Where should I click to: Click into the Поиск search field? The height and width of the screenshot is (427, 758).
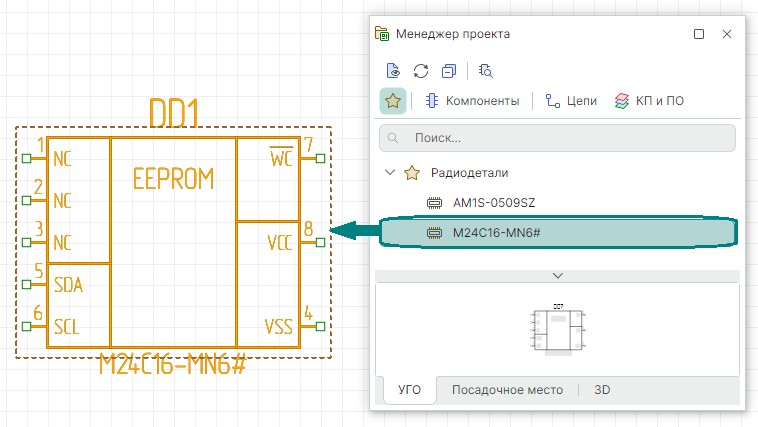tap(557, 138)
